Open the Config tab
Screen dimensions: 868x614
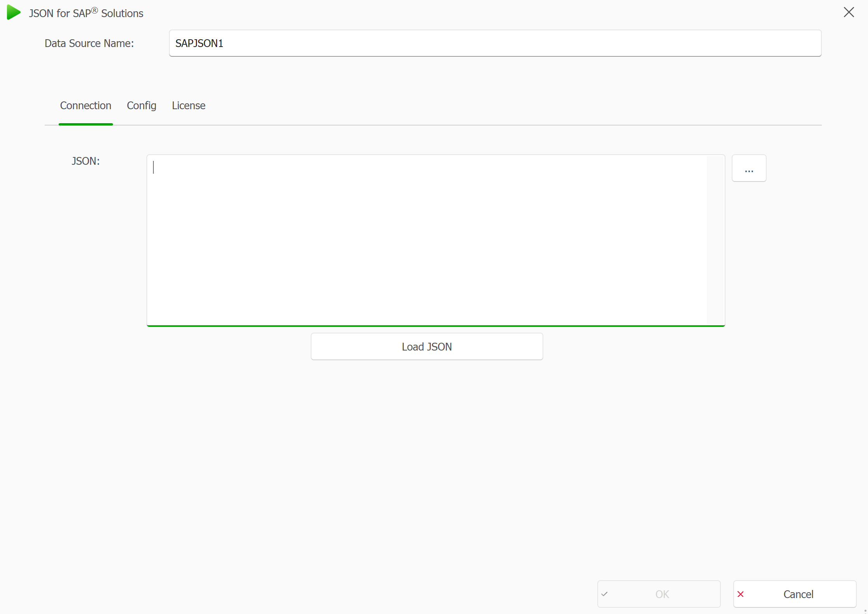tap(141, 106)
